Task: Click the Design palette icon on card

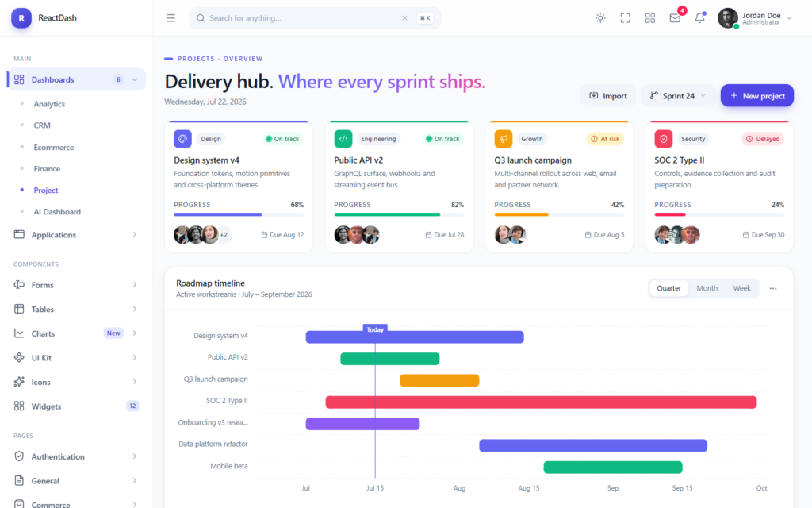Action: (x=182, y=139)
